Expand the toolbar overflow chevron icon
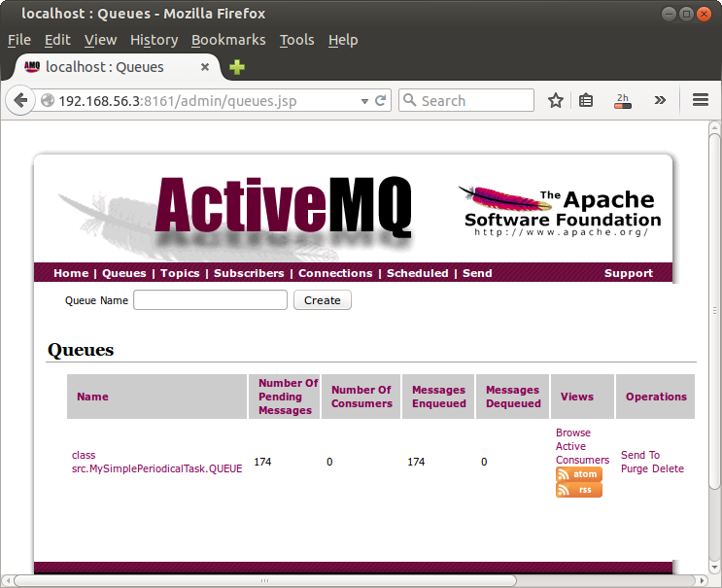This screenshot has height=588, width=722. [660, 100]
